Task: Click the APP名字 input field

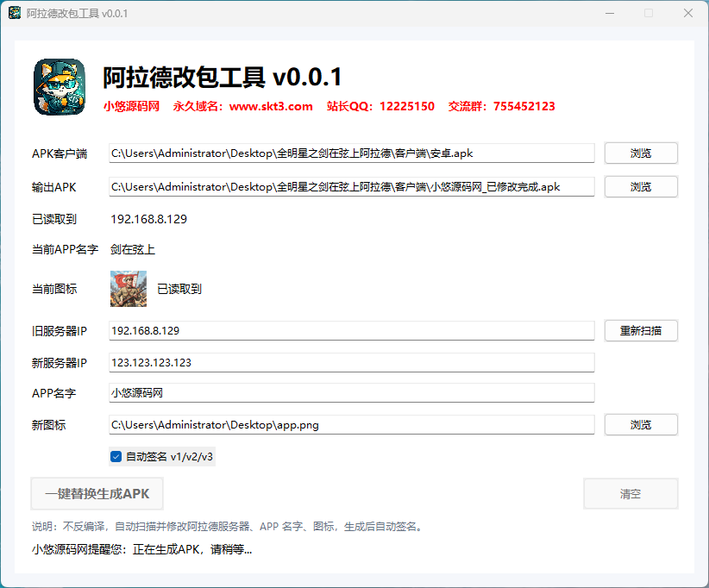Action: (x=351, y=393)
